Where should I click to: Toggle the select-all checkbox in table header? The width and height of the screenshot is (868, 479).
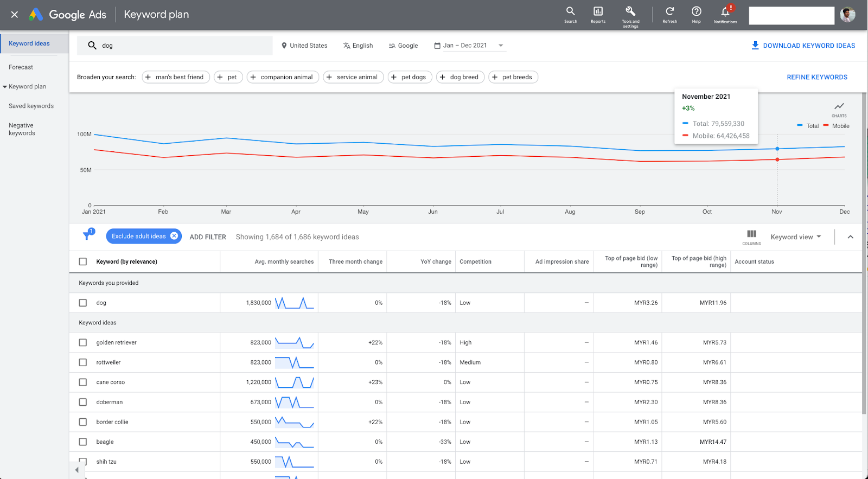83,261
